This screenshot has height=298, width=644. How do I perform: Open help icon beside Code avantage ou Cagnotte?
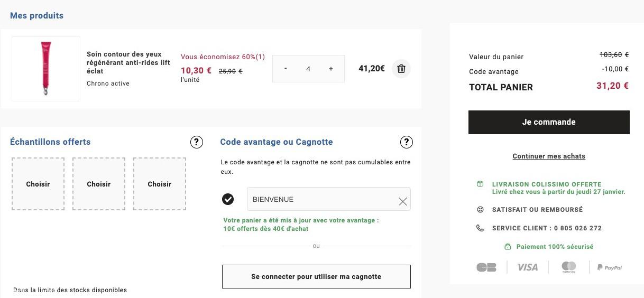[x=406, y=142]
